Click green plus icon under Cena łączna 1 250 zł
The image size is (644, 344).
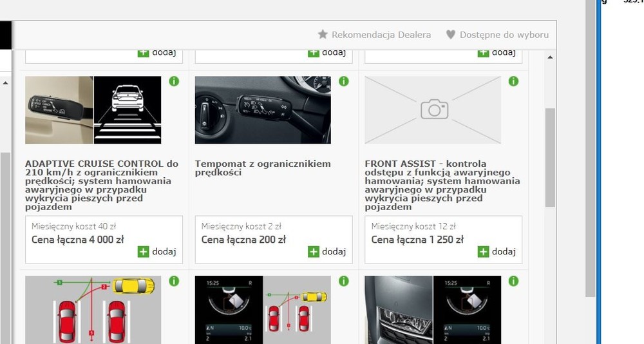click(x=483, y=251)
